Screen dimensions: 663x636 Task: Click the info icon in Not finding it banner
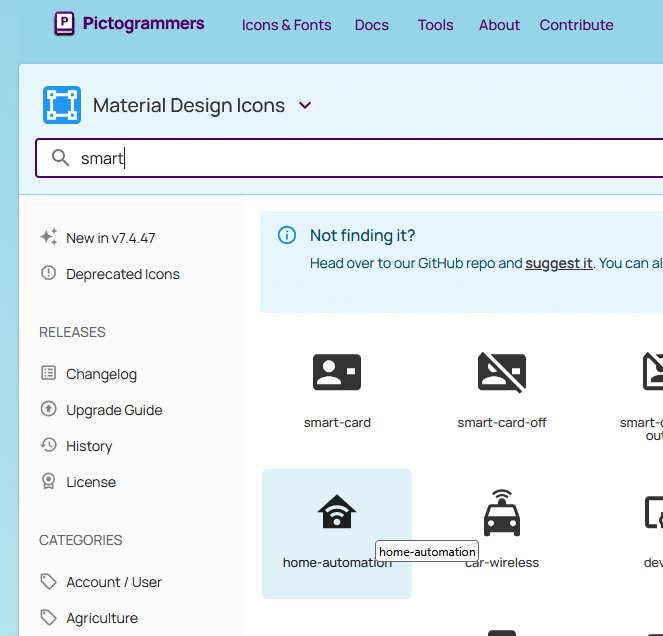pos(287,235)
